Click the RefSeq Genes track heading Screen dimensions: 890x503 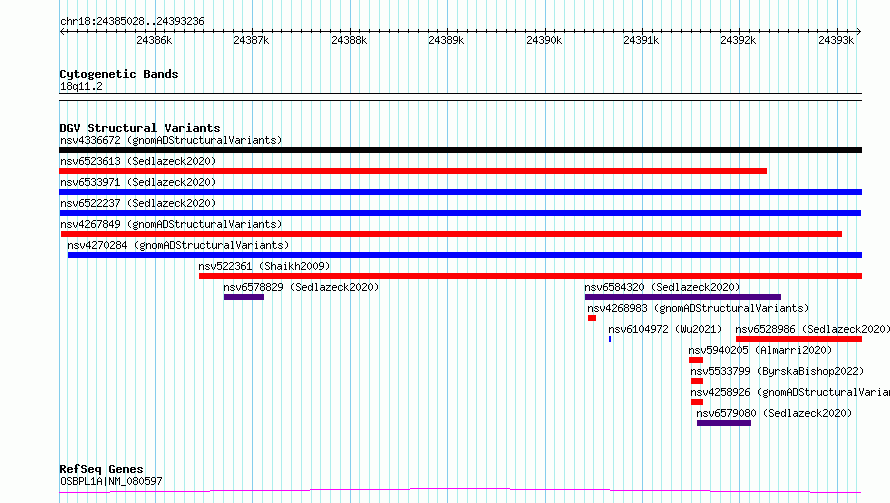tap(101, 469)
